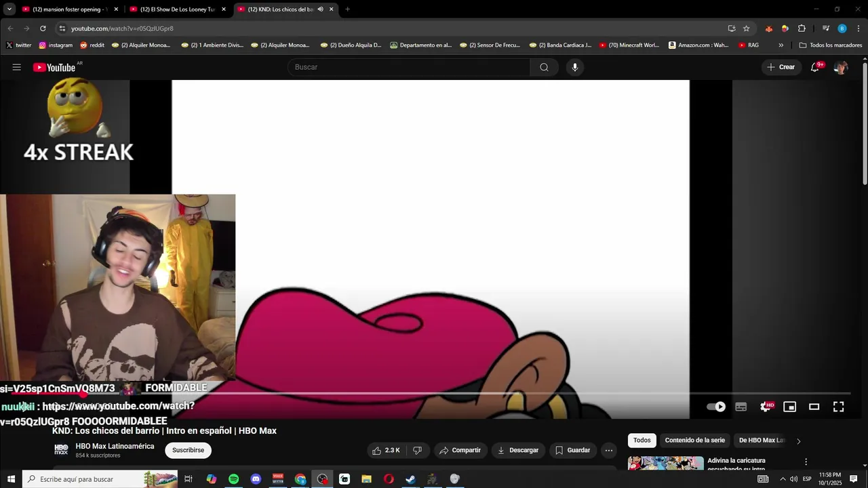Focus the YouTube Buscar search field

(409, 67)
